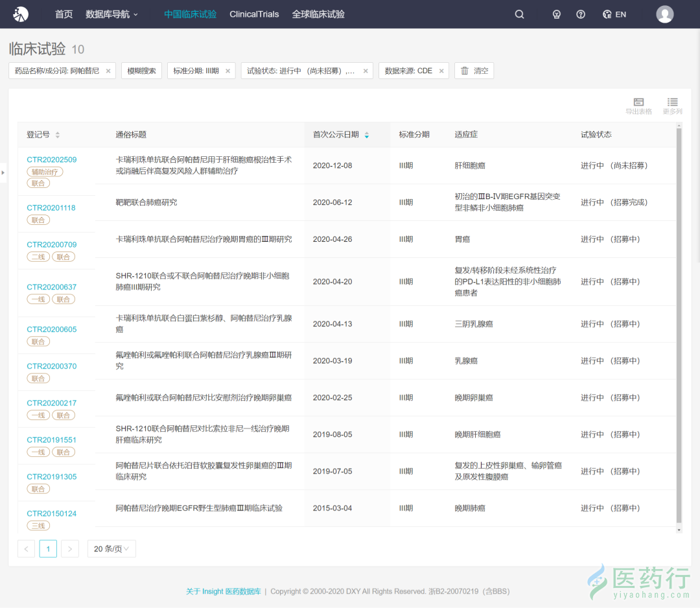Click date cell 2020-12-08
Image resolution: width=700 pixels, height=608 pixels.
[332, 166]
